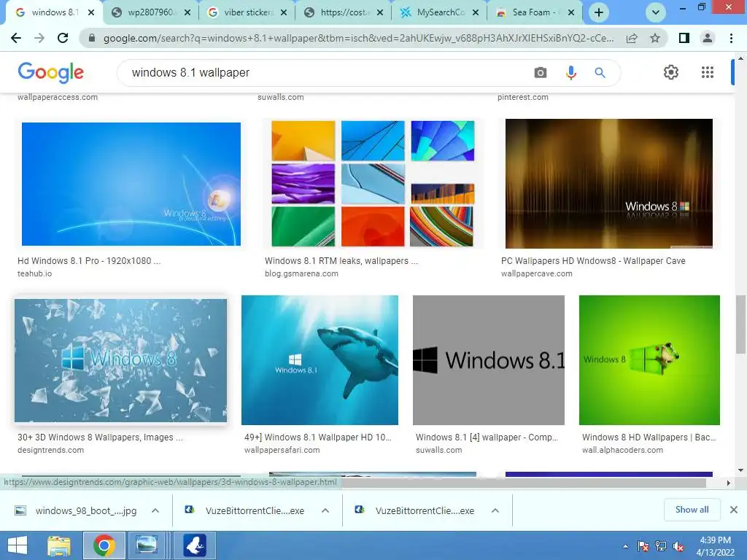Go to Google home via logo
This screenshot has width=747, height=560.
coord(50,72)
